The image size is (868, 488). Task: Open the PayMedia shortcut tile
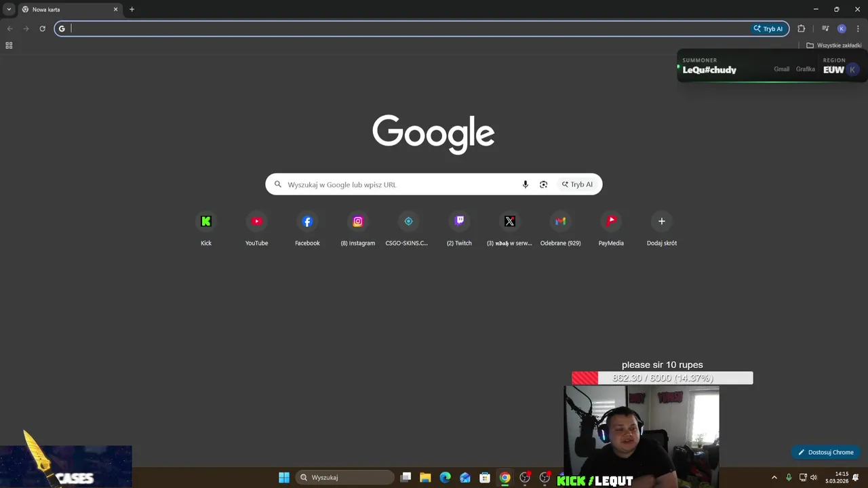click(x=611, y=229)
